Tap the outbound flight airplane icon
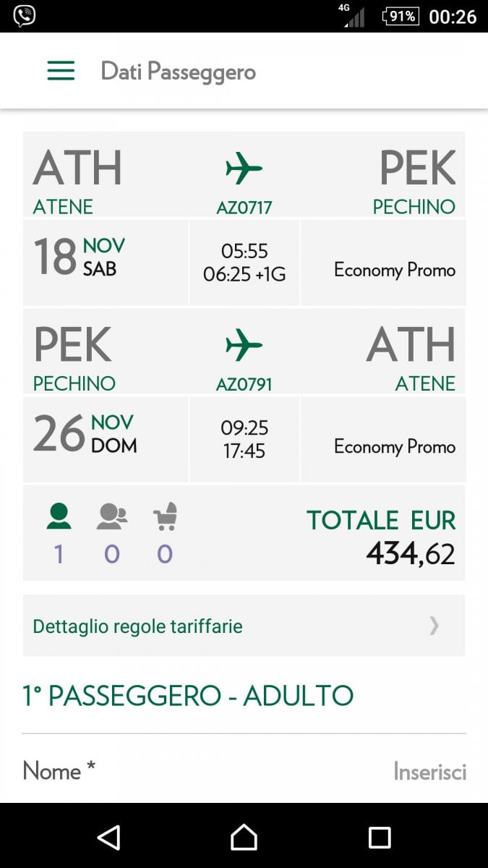488x868 pixels. coord(244,169)
